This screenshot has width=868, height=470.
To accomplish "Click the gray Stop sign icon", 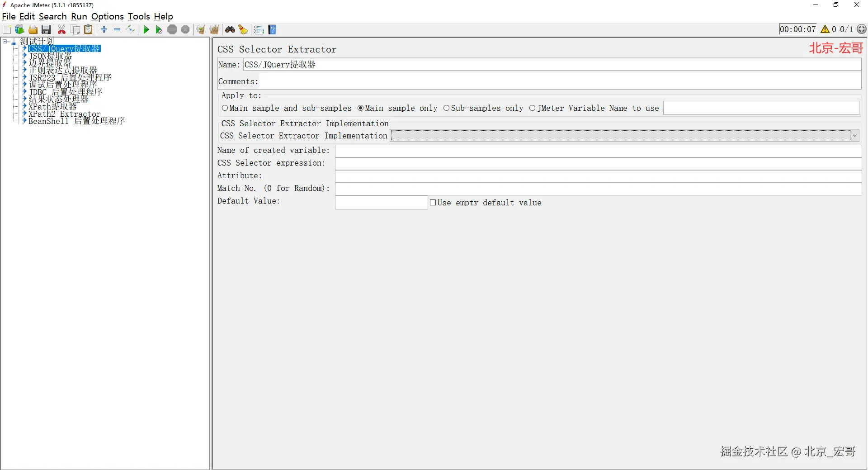I will click(172, 29).
